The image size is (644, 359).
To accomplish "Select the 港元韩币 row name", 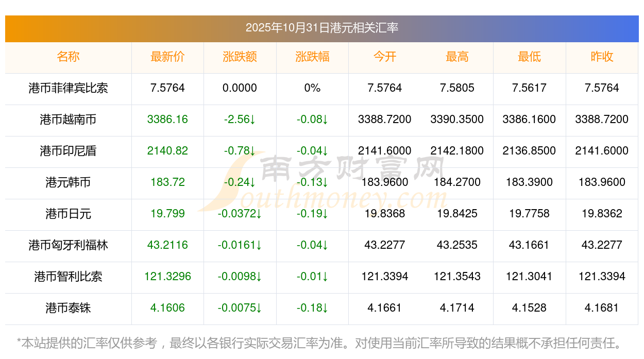I will 68,182.
